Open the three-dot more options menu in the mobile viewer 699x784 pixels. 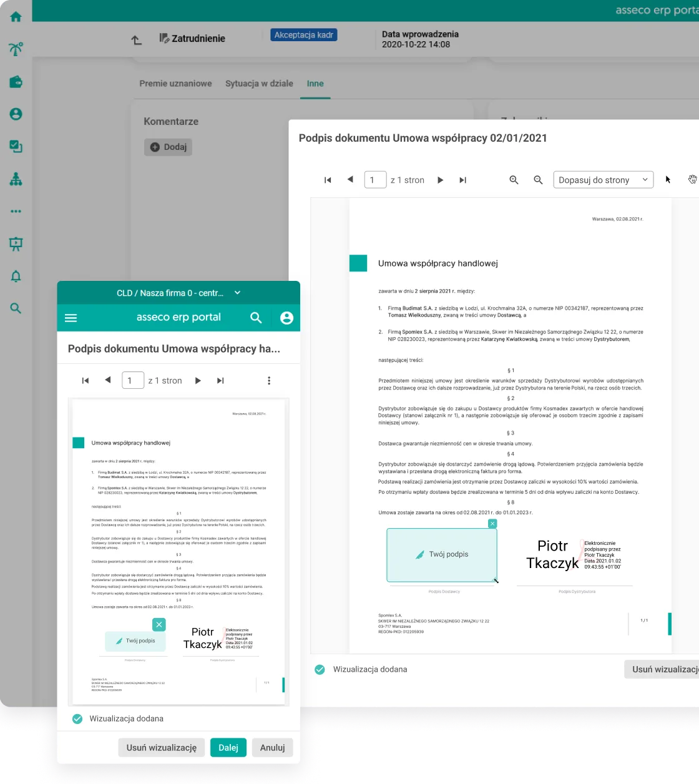click(x=269, y=381)
